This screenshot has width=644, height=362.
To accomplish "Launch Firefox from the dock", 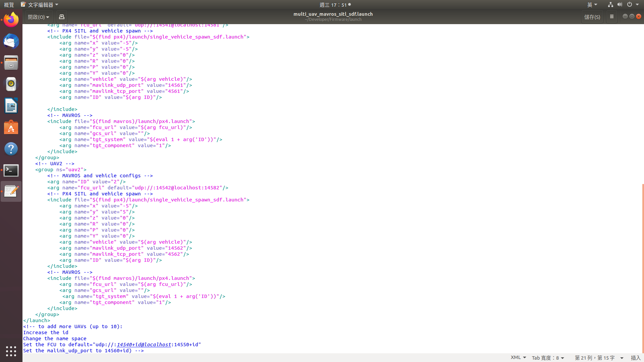I will point(11,20).
